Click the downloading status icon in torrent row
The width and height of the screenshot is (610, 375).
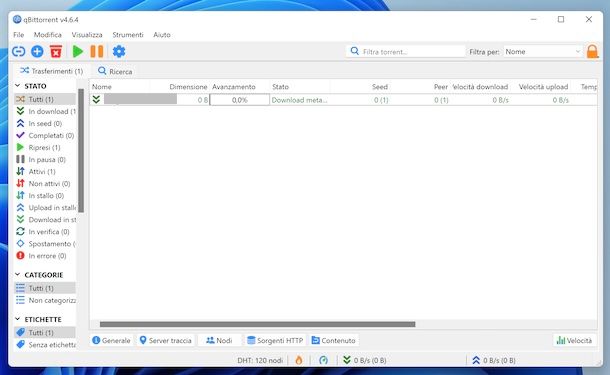coord(96,100)
